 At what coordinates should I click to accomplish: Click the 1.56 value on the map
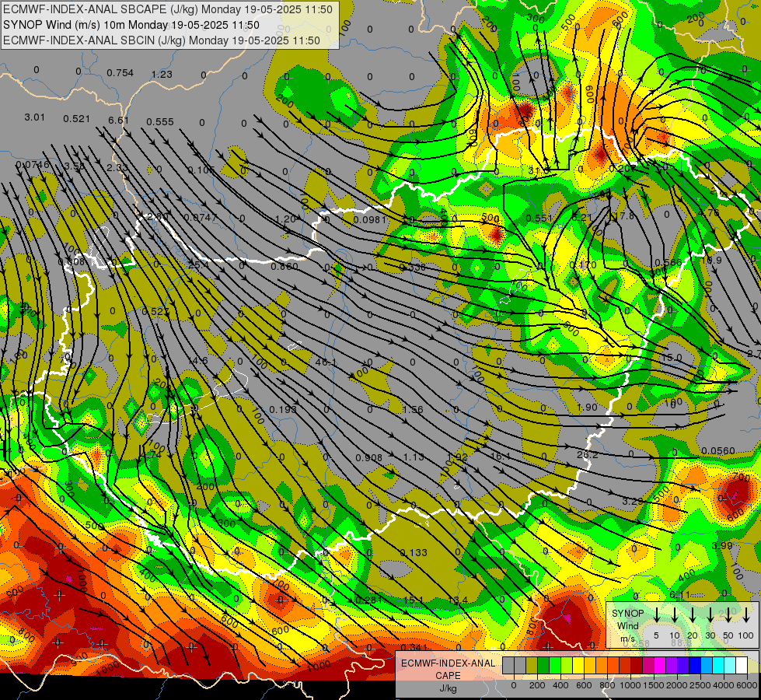pyautogui.click(x=413, y=410)
